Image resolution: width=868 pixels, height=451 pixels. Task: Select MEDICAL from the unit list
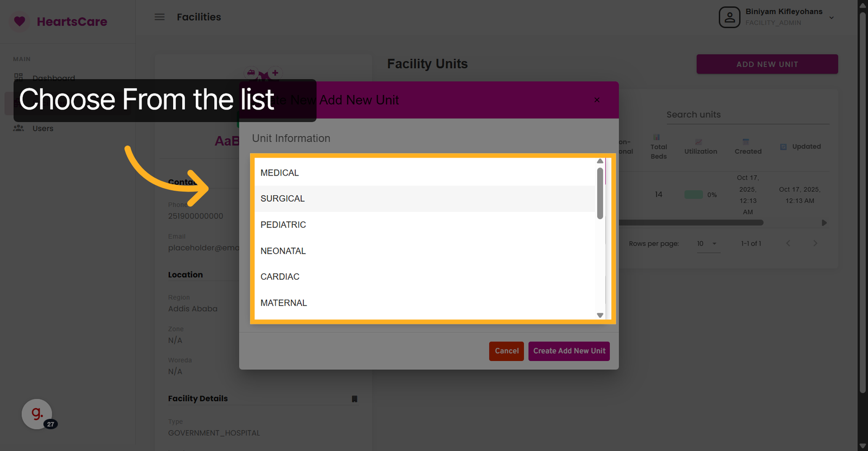pos(280,173)
